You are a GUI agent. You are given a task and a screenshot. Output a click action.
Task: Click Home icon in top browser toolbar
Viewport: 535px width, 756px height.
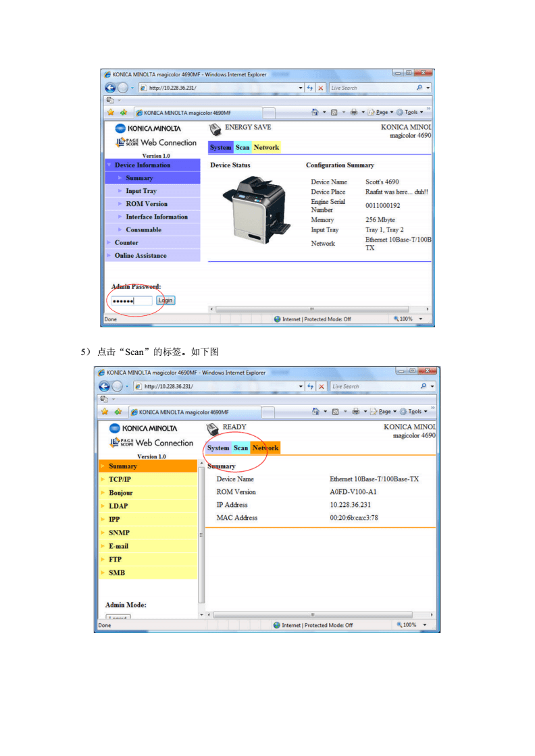(315, 112)
